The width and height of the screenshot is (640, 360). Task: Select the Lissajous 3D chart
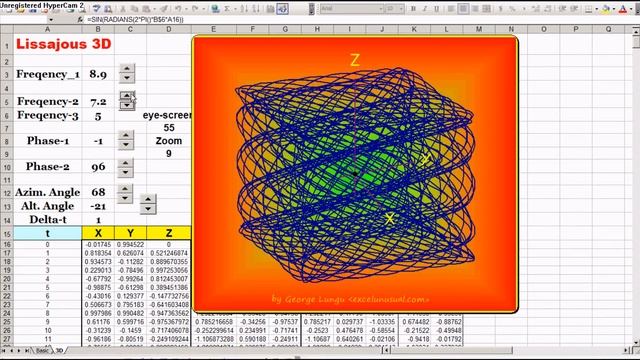click(355, 174)
